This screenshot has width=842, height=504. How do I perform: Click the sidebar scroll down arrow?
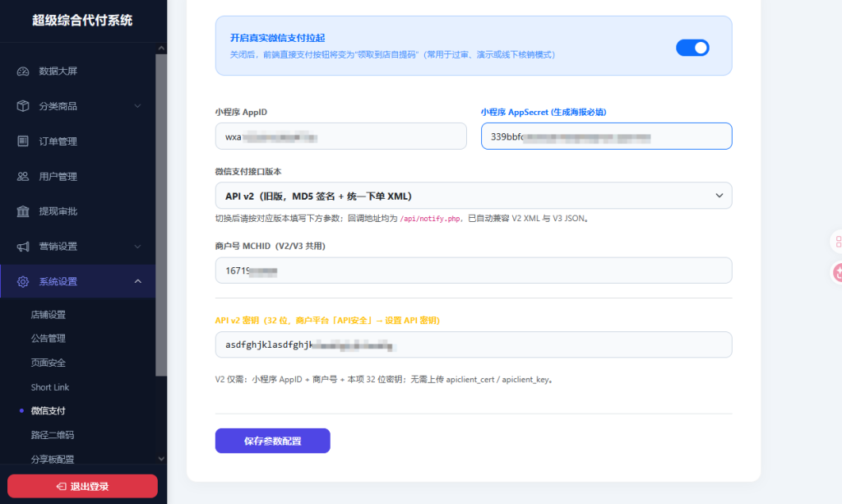pyautogui.click(x=161, y=459)
